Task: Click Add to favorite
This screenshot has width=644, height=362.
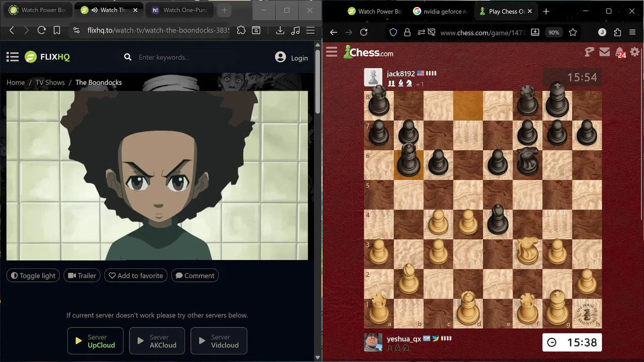Action: point(136,276)
